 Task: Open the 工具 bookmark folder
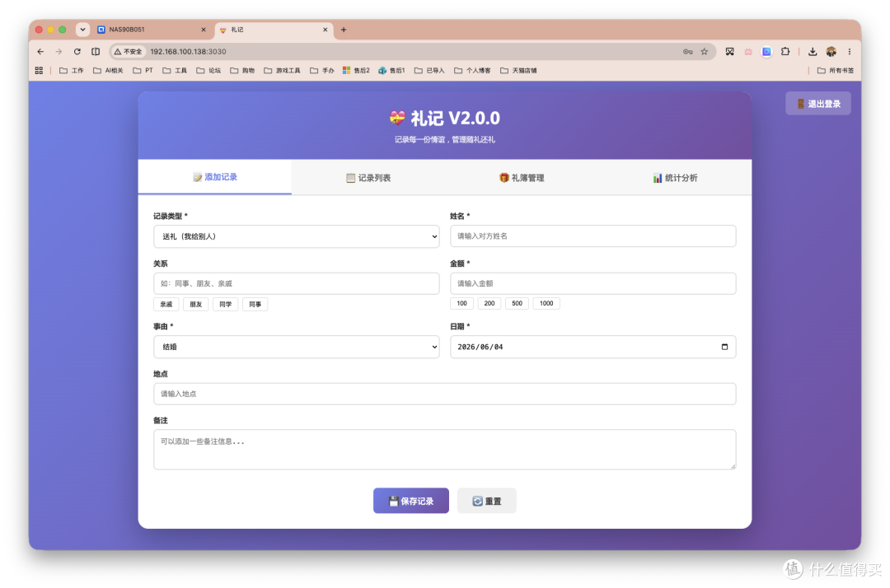174,70
